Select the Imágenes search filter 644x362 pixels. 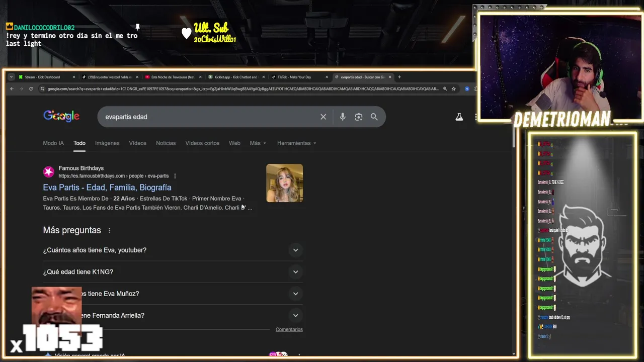pos(107,143)
